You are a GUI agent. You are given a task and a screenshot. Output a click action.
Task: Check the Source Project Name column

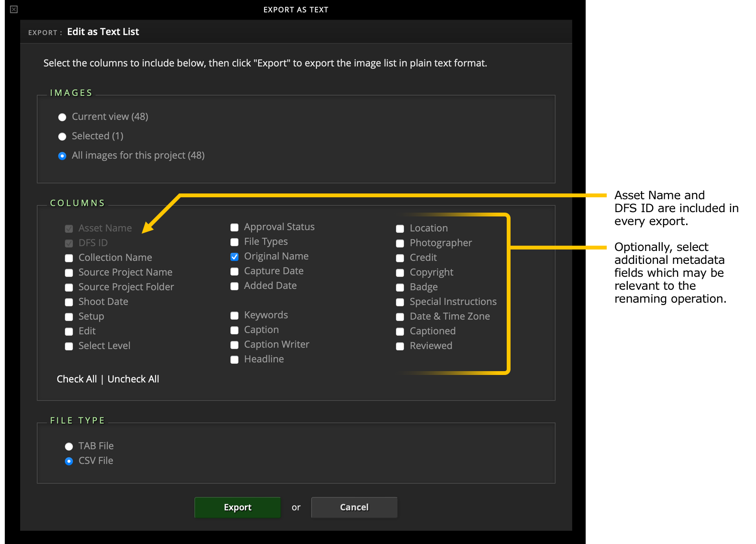[69, 273]
